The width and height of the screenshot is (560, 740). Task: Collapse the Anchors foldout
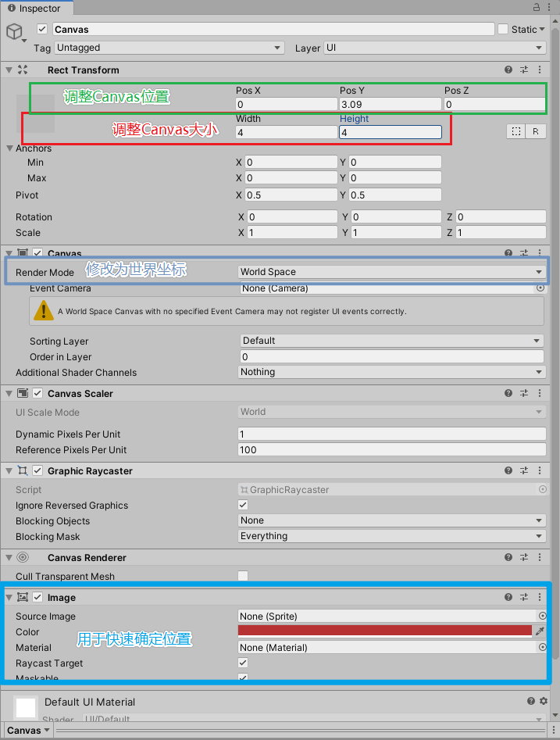tap(9, 148)
